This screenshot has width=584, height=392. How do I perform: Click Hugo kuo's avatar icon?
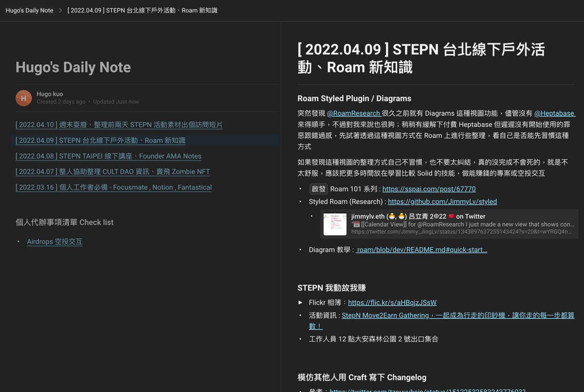[x=24, y=98]
